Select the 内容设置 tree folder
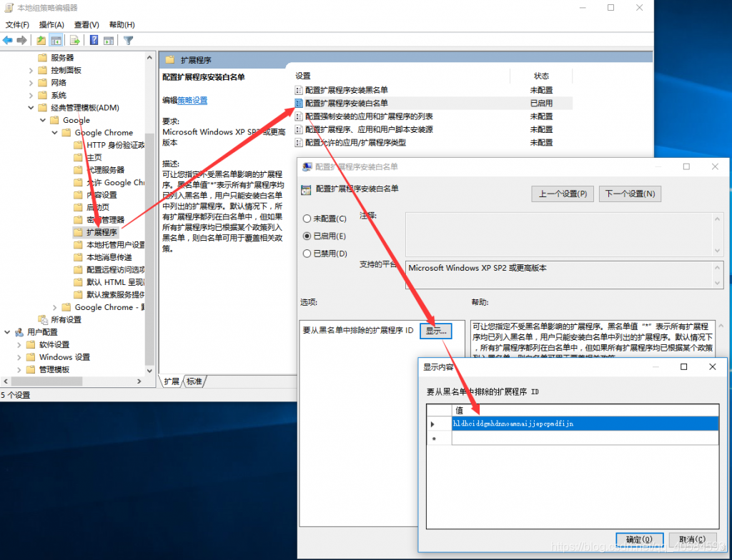Screen dimensions: 732x560 click(102, 195)
